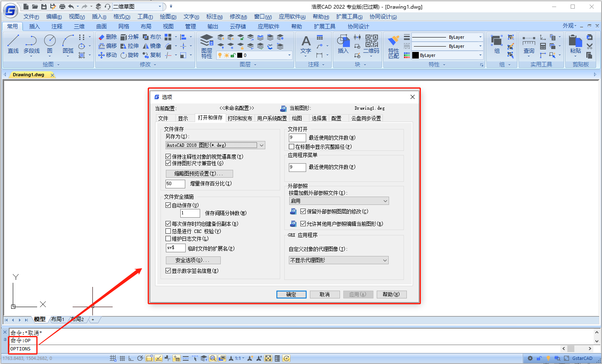Activate the 偏移 (Offset) tool
The width and height of the screenshot is (602, 364).
(x=108, y=46)
